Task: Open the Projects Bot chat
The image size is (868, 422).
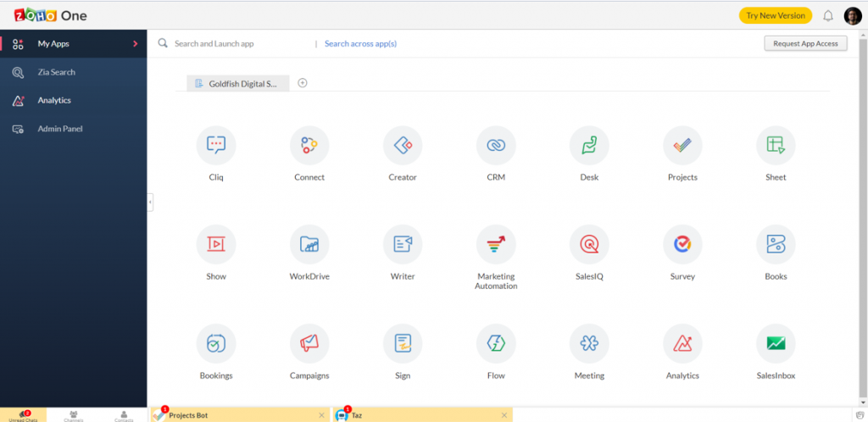Action: (x=240, y=415)
